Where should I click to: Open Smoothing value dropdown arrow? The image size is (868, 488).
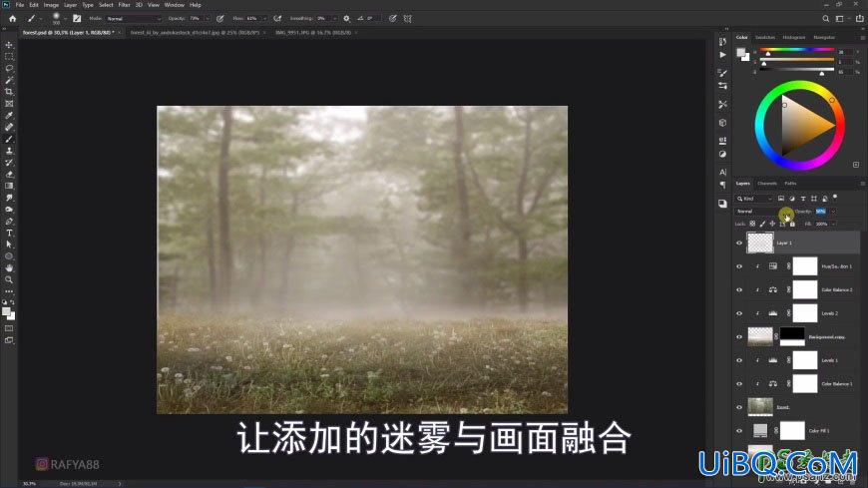(335, 18)
